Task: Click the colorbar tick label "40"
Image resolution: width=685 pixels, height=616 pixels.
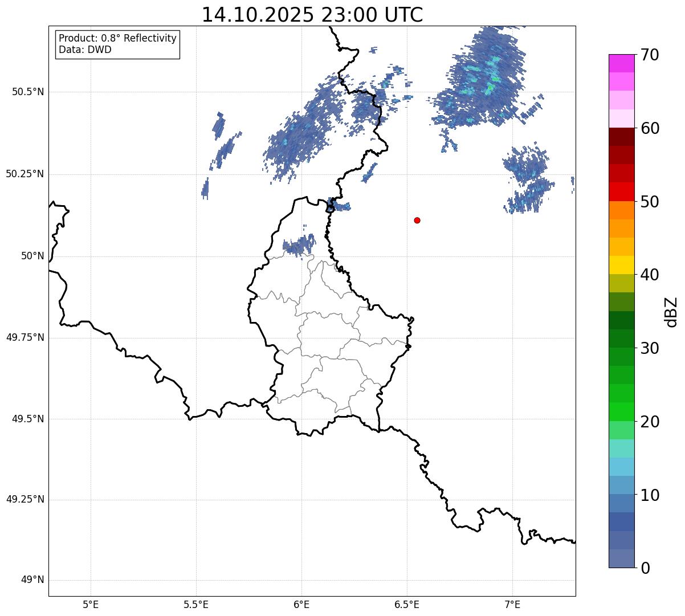Action: pos(650,275)
